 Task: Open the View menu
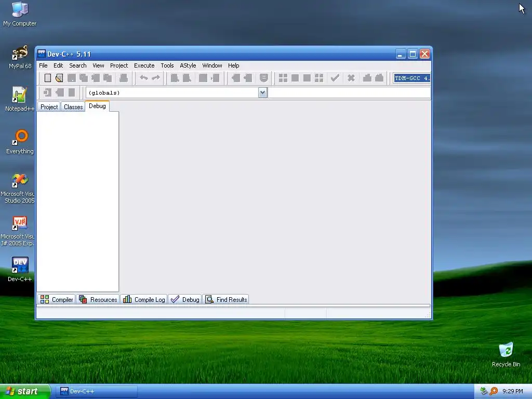[x=98, y=65]
